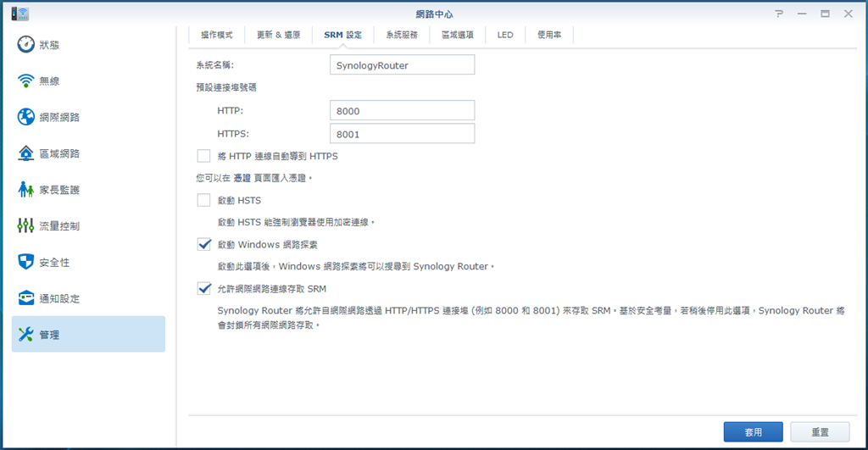Select 家長監護 label in sidebar
The image size is (868, 450).
click(59, 190)
